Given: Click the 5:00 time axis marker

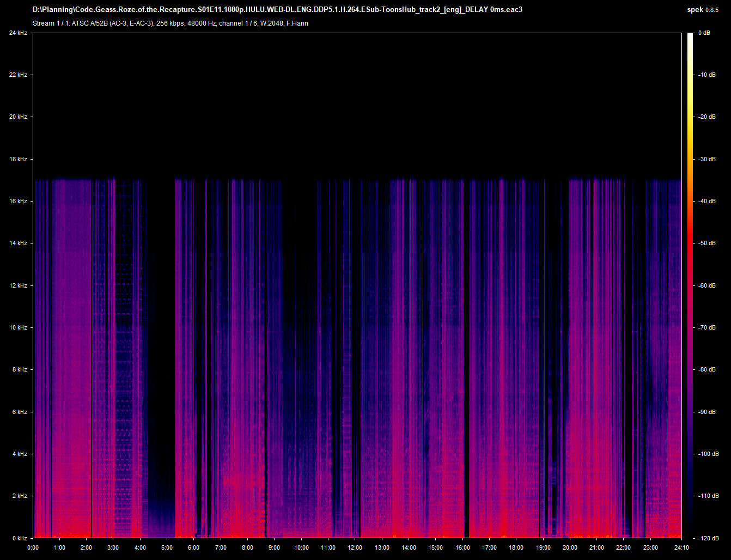Looking at the screenshot, I should click(x=167, y=547).
